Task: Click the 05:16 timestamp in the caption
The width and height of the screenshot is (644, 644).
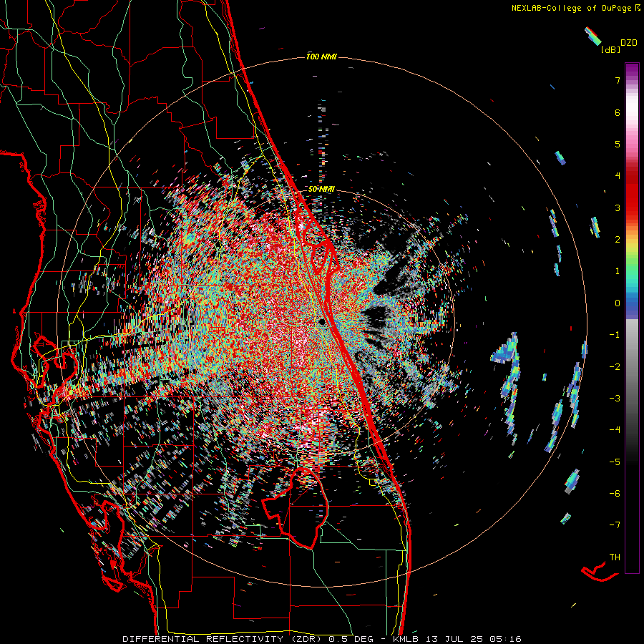Action: pos(506,639)
